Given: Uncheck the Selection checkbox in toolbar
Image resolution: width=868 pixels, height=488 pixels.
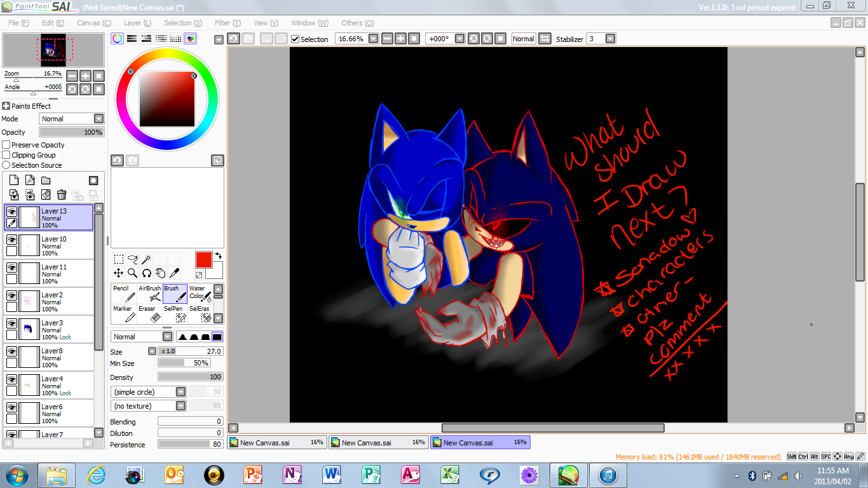Looking at the screenshot, I should point(295,39).
